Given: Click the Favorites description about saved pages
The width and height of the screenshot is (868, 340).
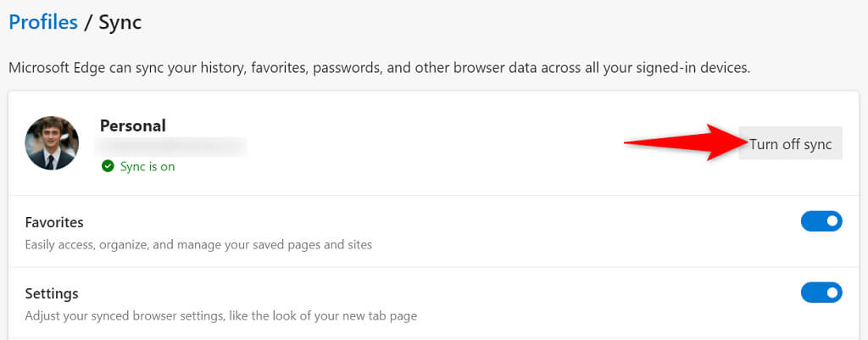Looking at the screenshot, I should point(198,245).
